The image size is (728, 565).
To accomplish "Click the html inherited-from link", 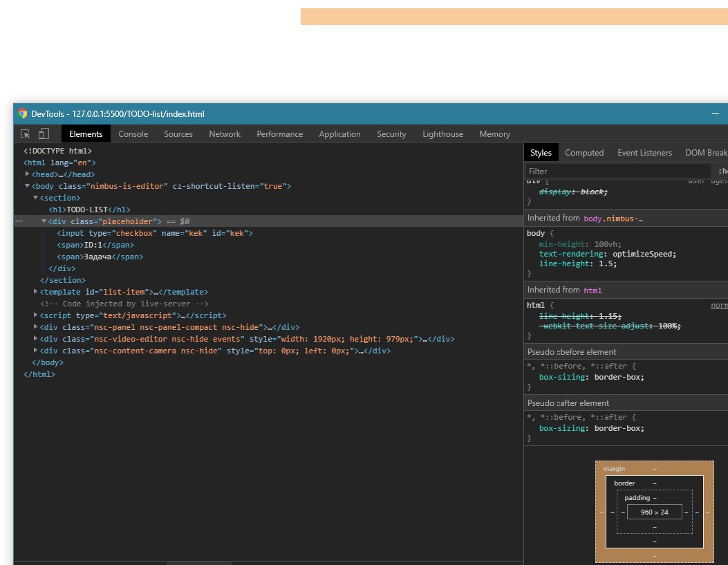I will pyautogui.click(x=592, y=290).
